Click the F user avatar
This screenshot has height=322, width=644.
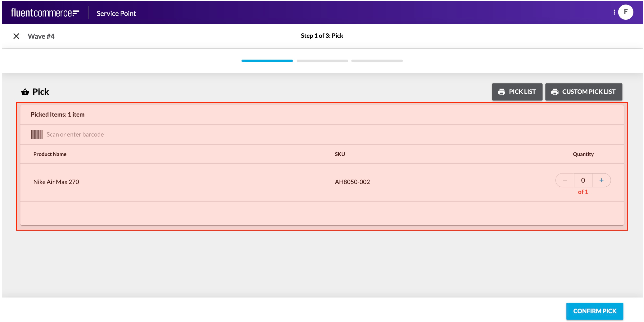626,12
